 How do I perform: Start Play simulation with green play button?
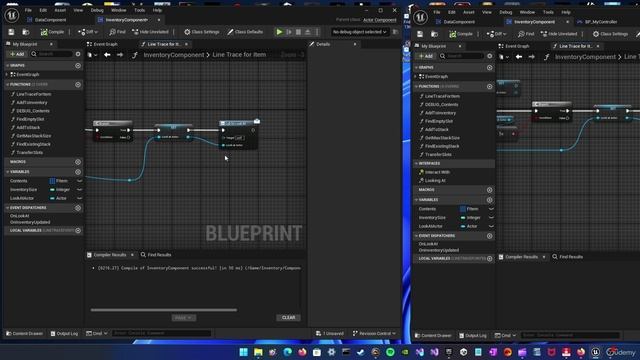pyautogui.click(x=279, y=32)
